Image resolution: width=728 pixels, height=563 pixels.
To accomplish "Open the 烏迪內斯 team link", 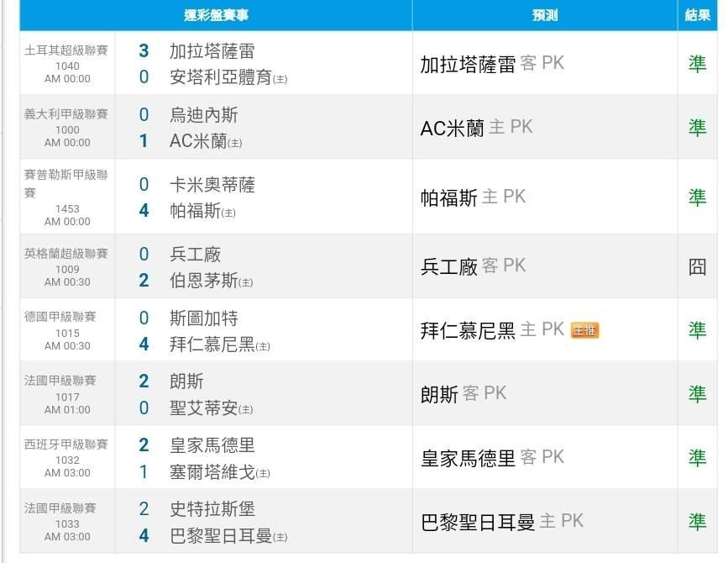I will pos(204,115).
